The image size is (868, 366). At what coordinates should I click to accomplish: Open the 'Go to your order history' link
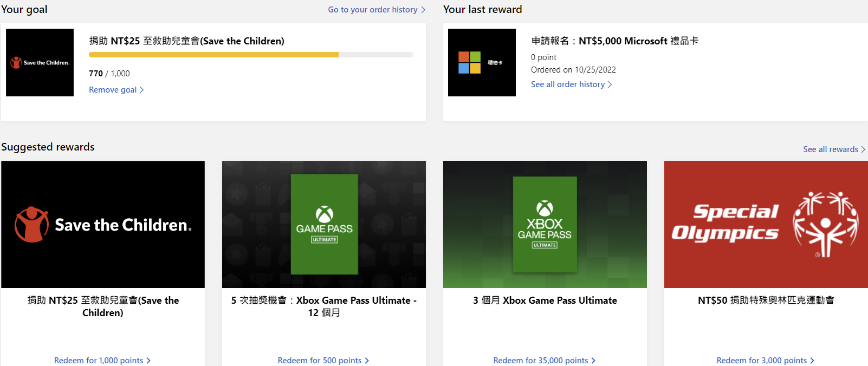(x=377, y=10)
